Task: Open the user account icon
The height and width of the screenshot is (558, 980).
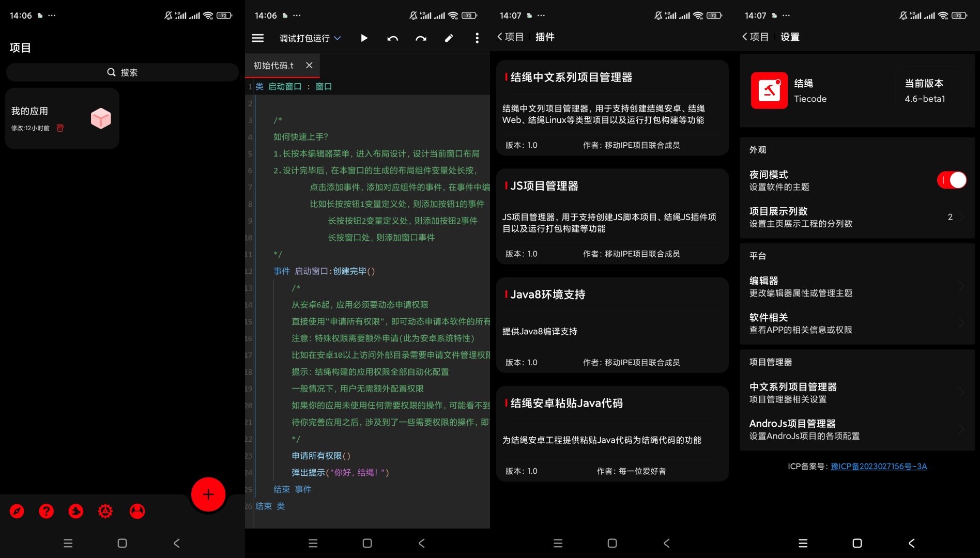Action: [137, 511]
